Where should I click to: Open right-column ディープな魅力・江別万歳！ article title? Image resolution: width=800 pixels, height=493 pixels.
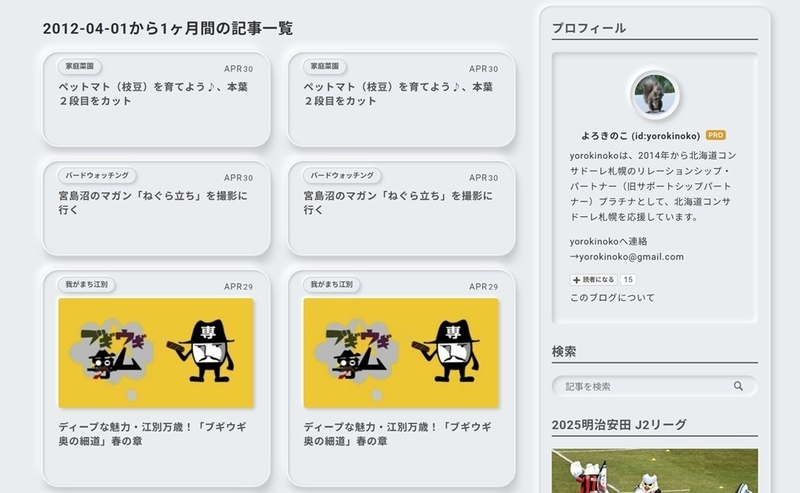coord(397,434)
